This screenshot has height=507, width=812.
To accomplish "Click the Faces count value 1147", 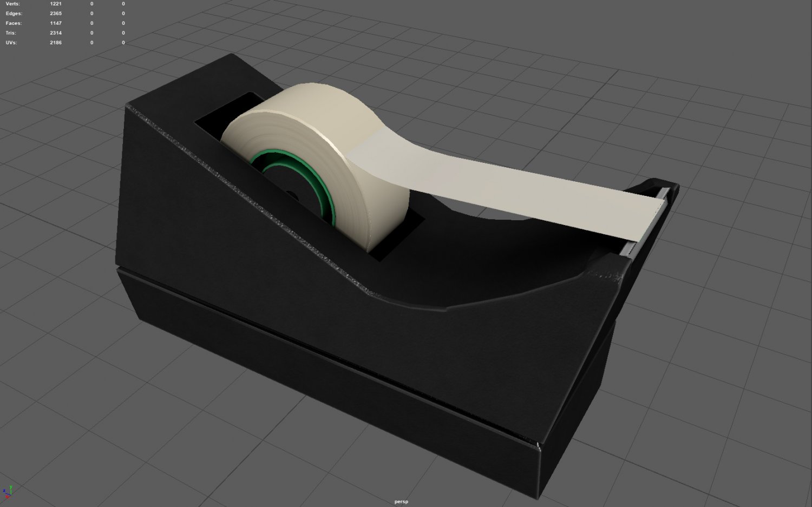I will [55, 23].
